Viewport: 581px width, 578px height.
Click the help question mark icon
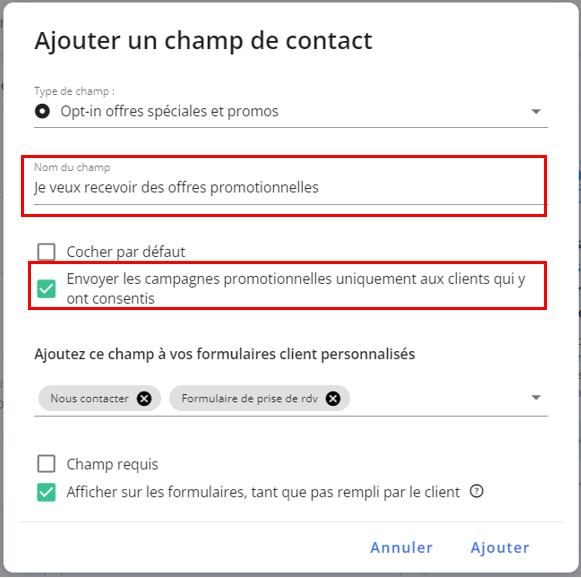point(477,492)
